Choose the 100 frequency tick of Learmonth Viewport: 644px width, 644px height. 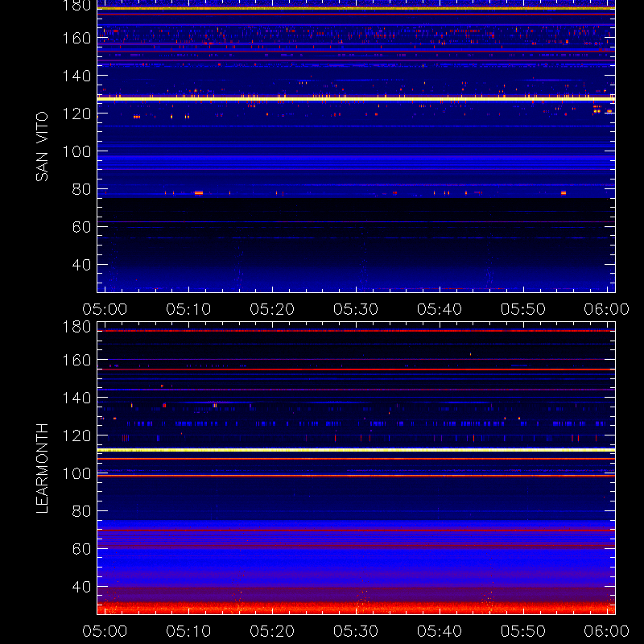pyautogui.click(x=76, y=473)
